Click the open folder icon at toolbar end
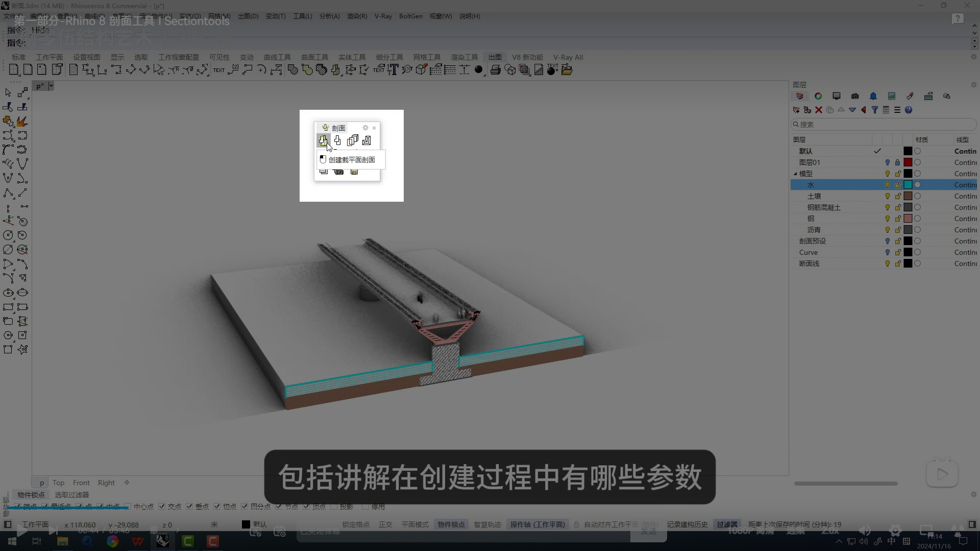980x551 pixels. tap(567, 70)
